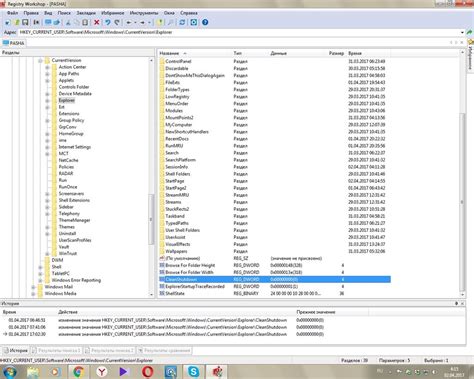474x379 pixels.
Task: Click the green import icon in toolbar
Action: (16, 22)
